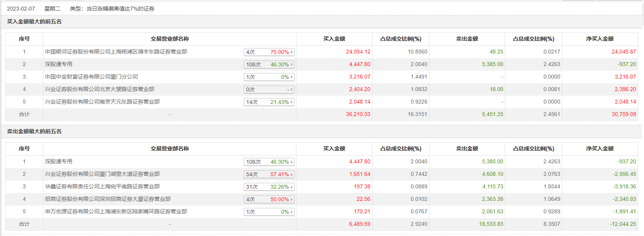This screenshot has height=236, width=644.
Task: Open 华鑫证券上海宛平南路证券营业部 link
Action: (102, 186)
